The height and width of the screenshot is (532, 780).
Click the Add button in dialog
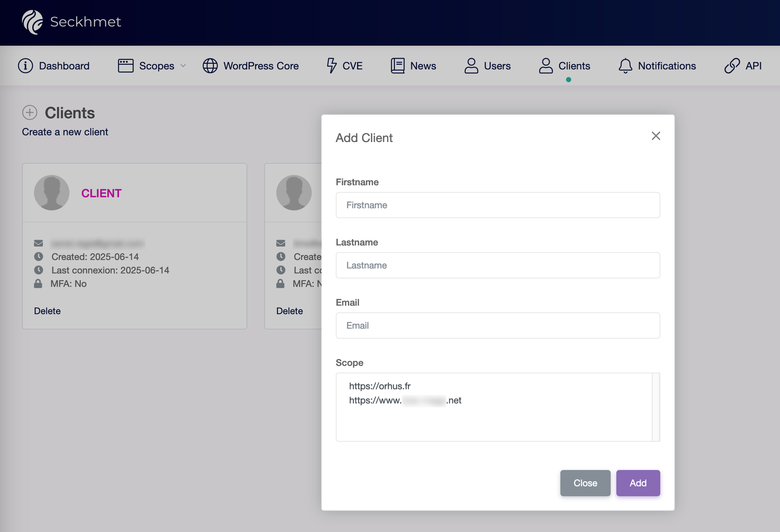[638, 483]
